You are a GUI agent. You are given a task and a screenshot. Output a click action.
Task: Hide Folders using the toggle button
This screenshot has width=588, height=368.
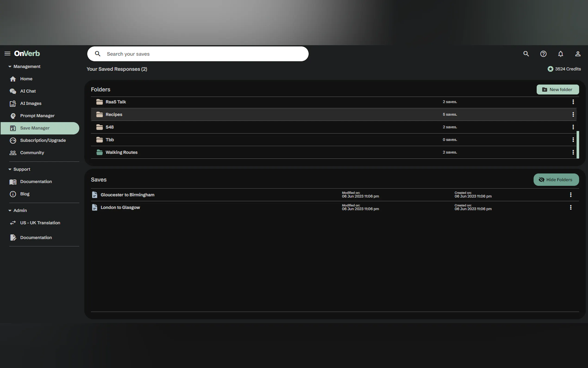point(556,180)
